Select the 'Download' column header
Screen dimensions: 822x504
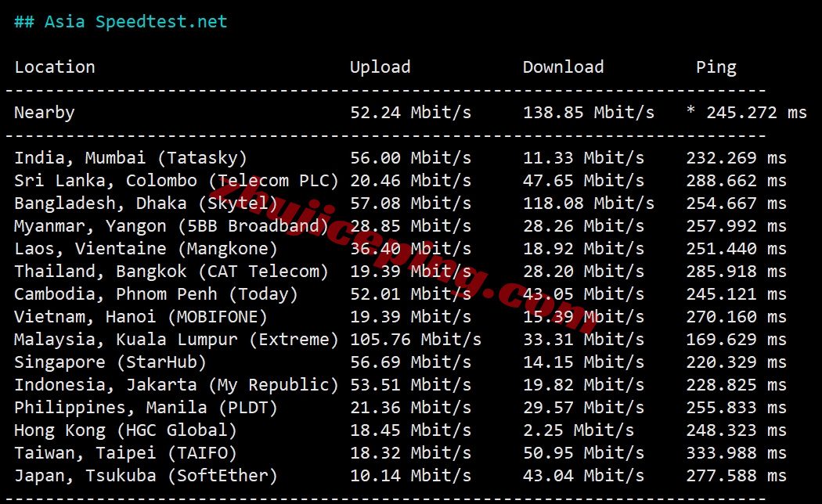point(563,67)
